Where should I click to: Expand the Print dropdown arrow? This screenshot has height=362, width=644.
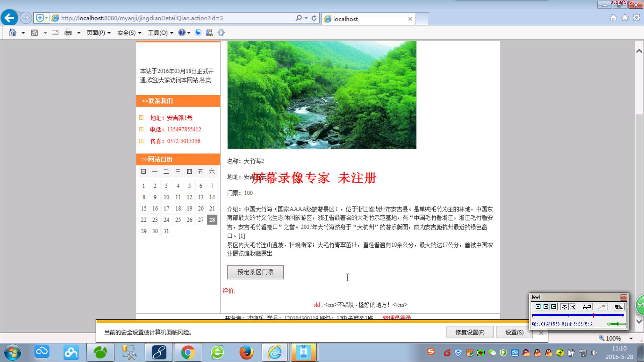click(79, 33)
